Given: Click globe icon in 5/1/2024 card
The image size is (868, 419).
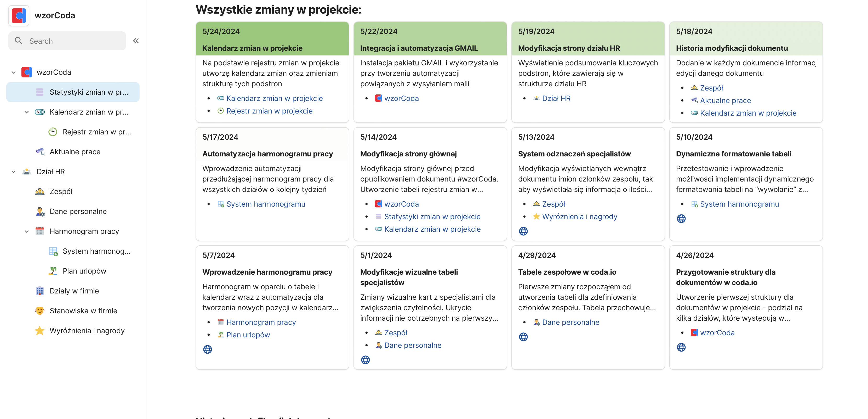Looking at the screenshot, I should tap(365, 360).
